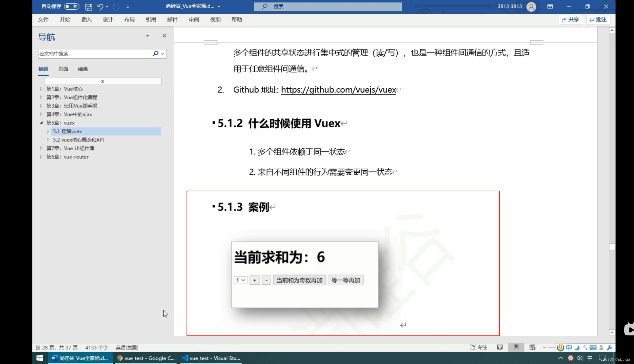The width and height of the screenshot is (634, 364).
Task: Click the 4153 个字 word count
Action: click(x=97, y=348)
